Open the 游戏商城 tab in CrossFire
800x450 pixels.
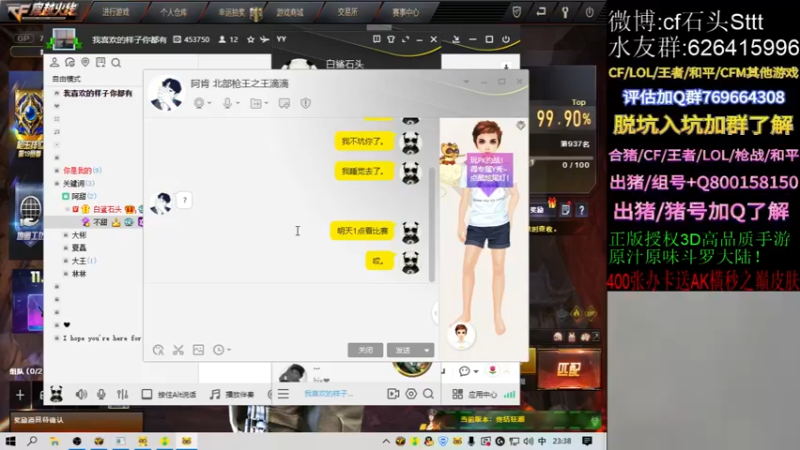[290, 12]
